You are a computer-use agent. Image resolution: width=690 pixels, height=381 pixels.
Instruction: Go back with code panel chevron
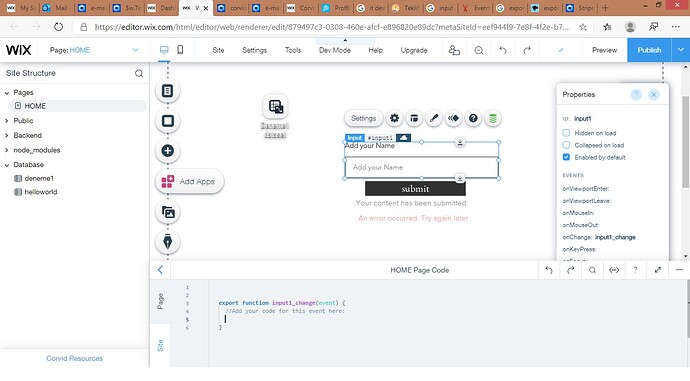[160, 270]
